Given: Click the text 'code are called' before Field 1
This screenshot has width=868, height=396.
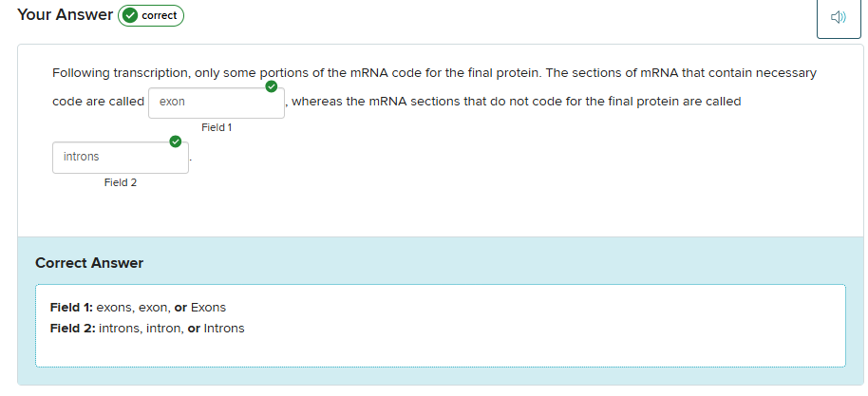Looking at the screenshot, I should (98, 102).
